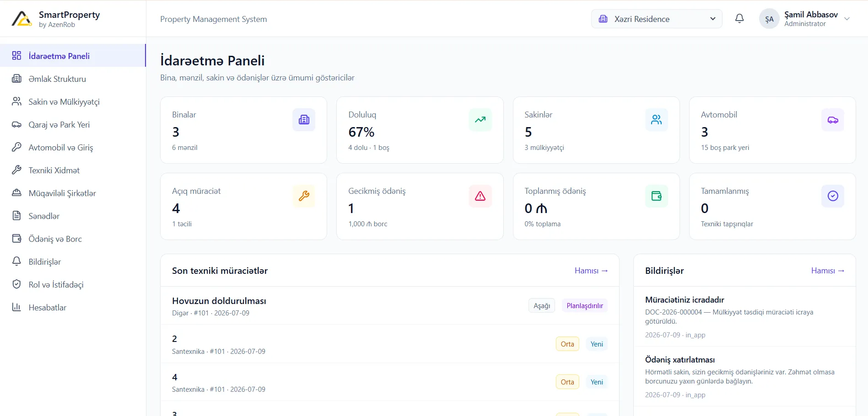This screenshot has height=416, width=868.
Task: Click the Qaraj və Park Yeri car icon
Action: (x=16, y=124)
